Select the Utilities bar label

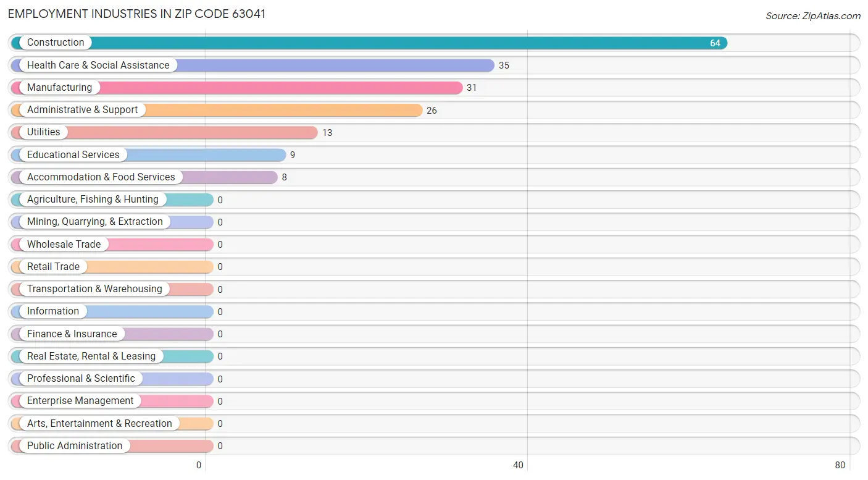[44, 132]
